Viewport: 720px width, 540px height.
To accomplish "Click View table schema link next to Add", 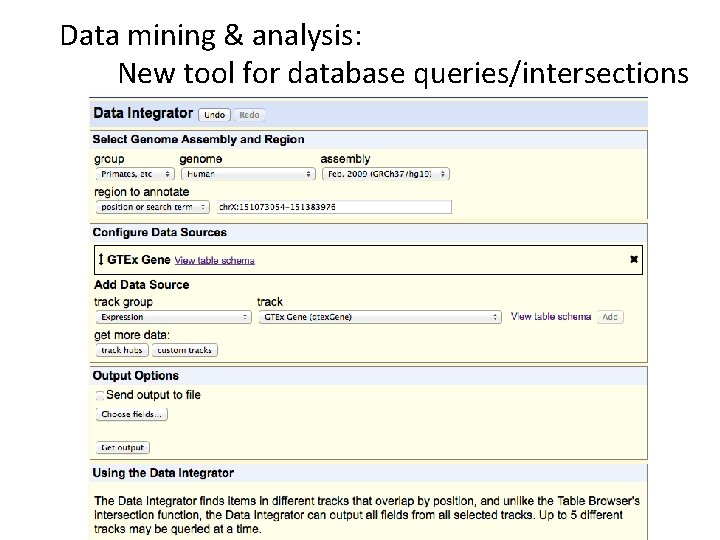I will (x=551, y=317).
